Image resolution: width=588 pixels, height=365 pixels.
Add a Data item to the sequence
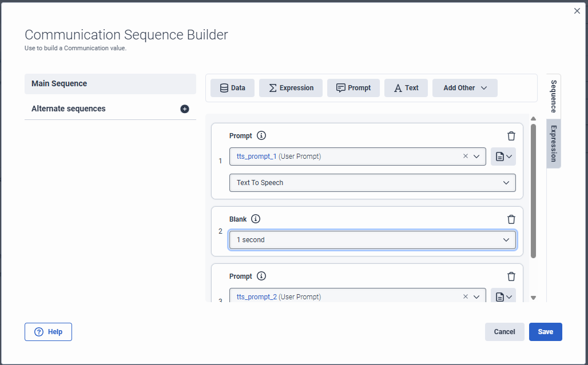coord(232,88)
